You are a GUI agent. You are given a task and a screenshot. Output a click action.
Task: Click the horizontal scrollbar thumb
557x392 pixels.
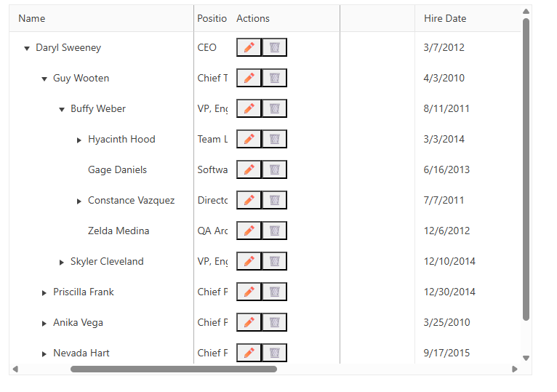pyautogui.click(x=173, y=369)
